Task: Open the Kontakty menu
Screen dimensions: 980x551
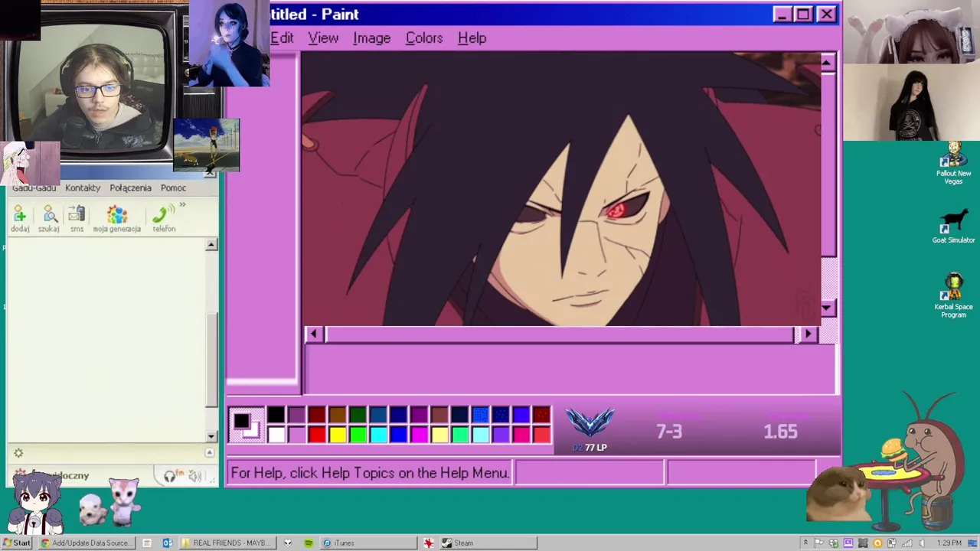Action: [83, 187]
